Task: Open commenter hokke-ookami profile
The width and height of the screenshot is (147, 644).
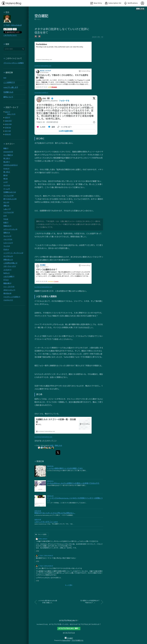Action: pos(43,539)
